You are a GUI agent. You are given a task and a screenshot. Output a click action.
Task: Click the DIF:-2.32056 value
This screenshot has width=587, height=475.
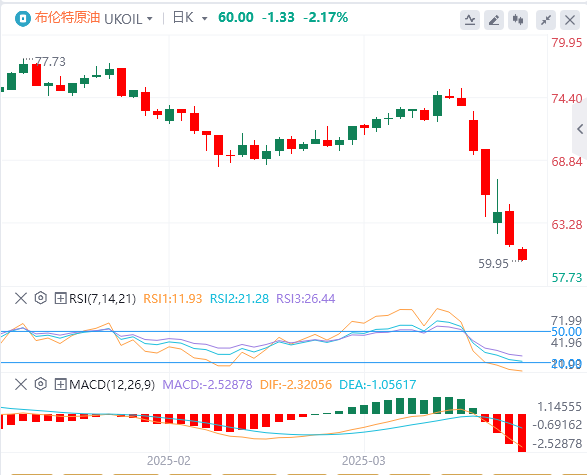coord(296,384)
